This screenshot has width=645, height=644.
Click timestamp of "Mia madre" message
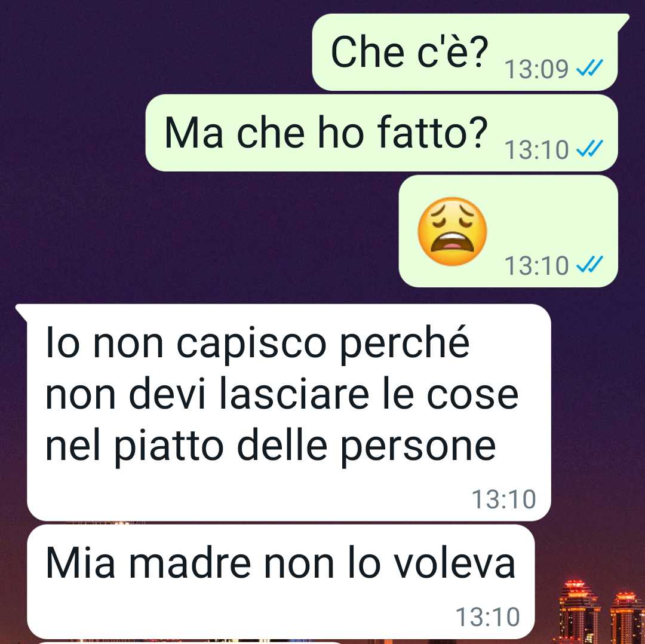(488, 617)
